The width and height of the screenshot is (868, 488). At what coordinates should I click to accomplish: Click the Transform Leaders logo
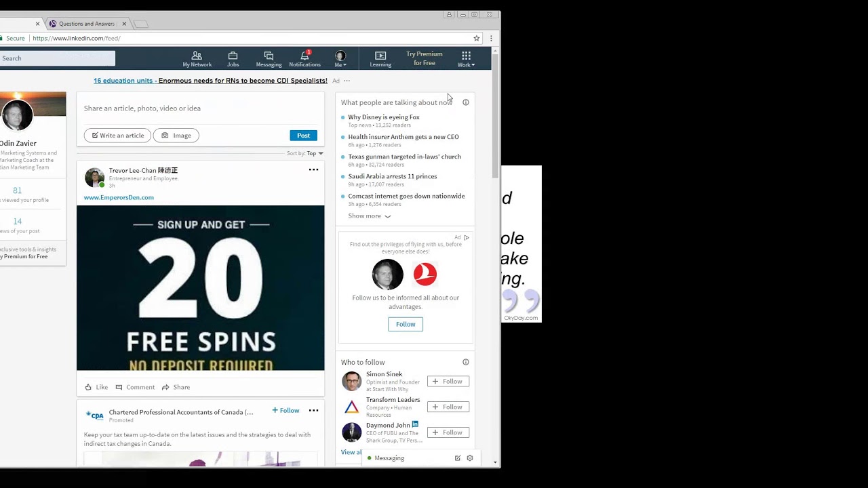tap(351, 407)
